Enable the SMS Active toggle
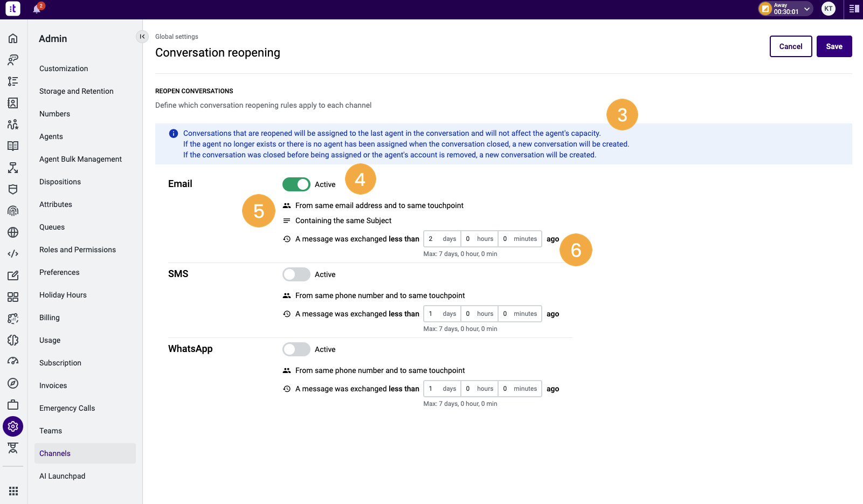The image size is (863, 504). tap(296, 274)
